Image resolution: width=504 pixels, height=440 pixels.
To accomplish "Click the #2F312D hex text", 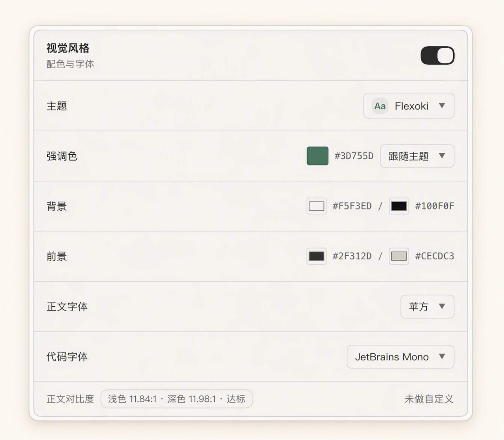I will (x=352, y=256).
